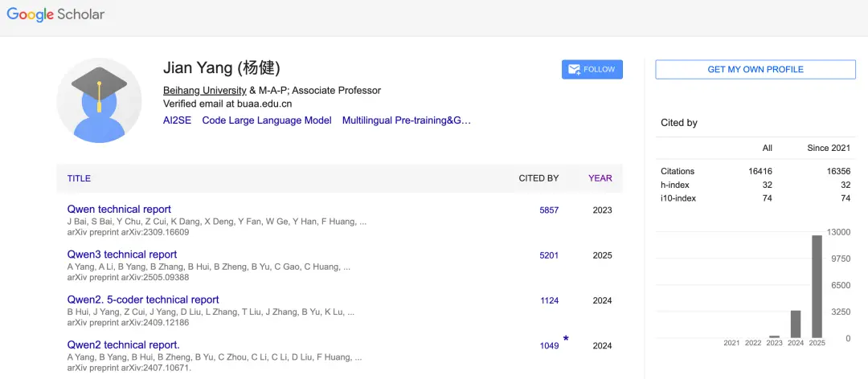Click the asterisk next to 1049 citations
The width and height of the screenshot is (868, 379).
click(566, 340)
